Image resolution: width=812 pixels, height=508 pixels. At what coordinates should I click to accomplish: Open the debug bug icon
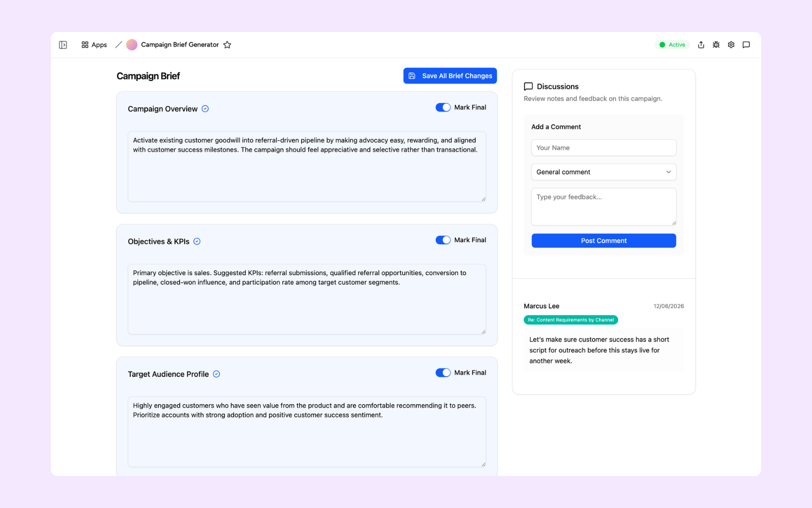pyautogui.click(x=716, y=45)
